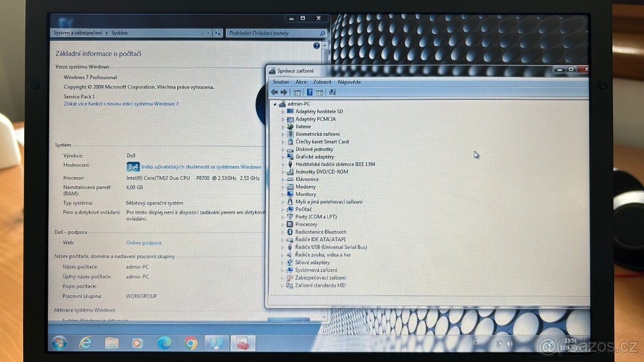Screen dimensions: 644x362
Task: Expand the Síťové adaptéry category
Action: tap(283, 263)
